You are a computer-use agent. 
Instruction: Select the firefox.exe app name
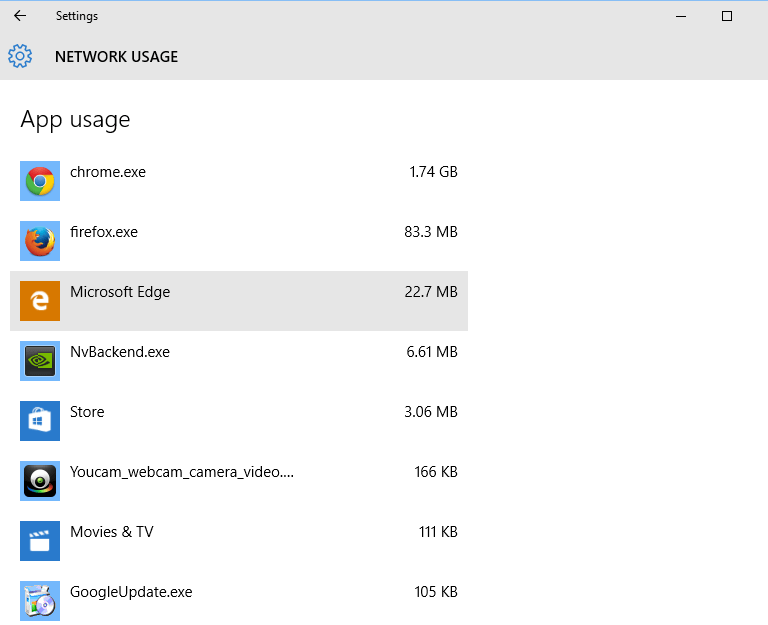pyautogui.click(x=104, y=232)
